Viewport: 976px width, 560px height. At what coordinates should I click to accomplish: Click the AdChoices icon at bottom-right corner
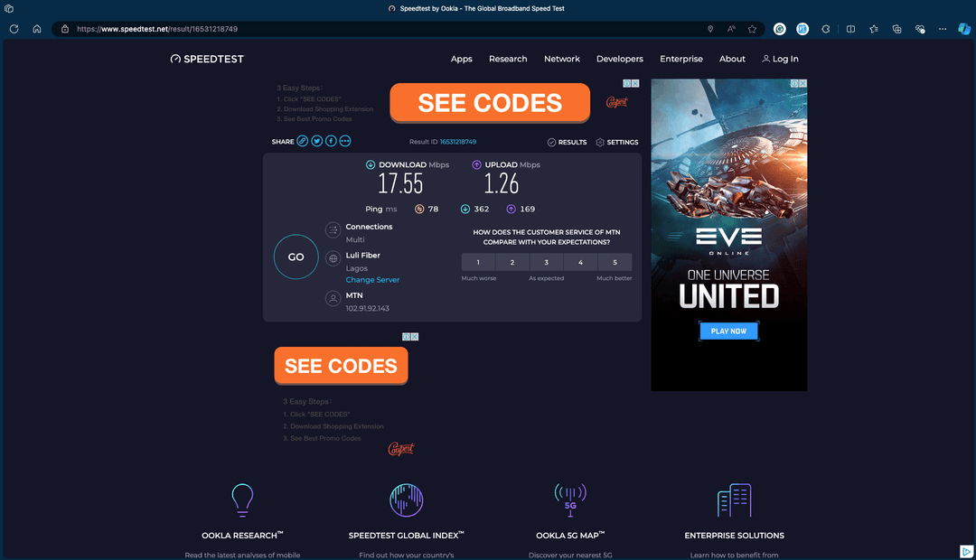click(967, 551)
